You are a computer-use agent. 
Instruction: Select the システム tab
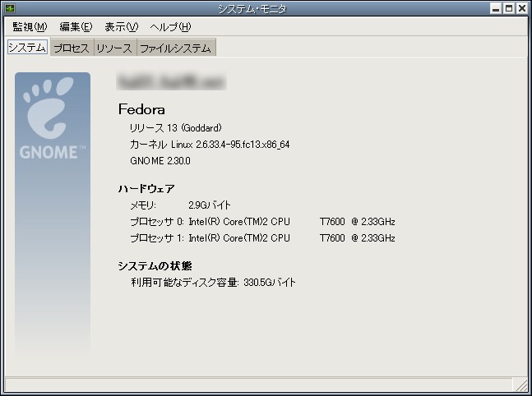[x=27, y=47]
